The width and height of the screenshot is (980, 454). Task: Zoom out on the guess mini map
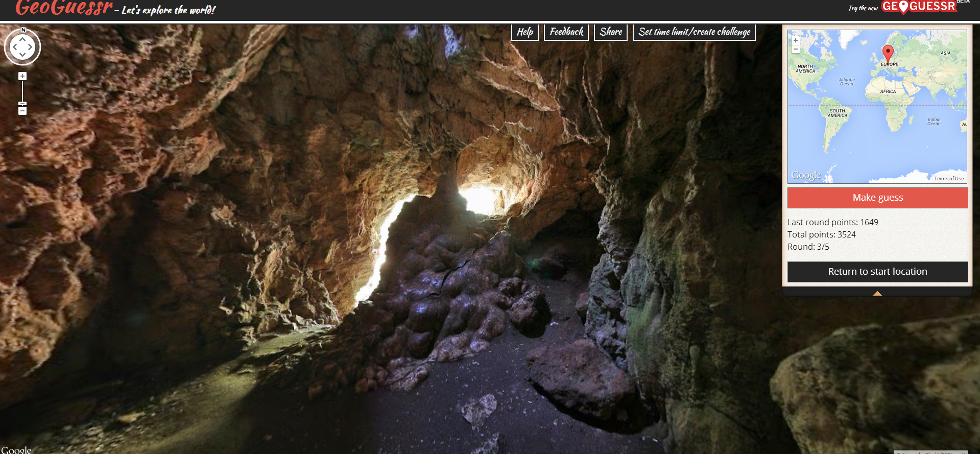pyautogui.click(x=795, y=49)
